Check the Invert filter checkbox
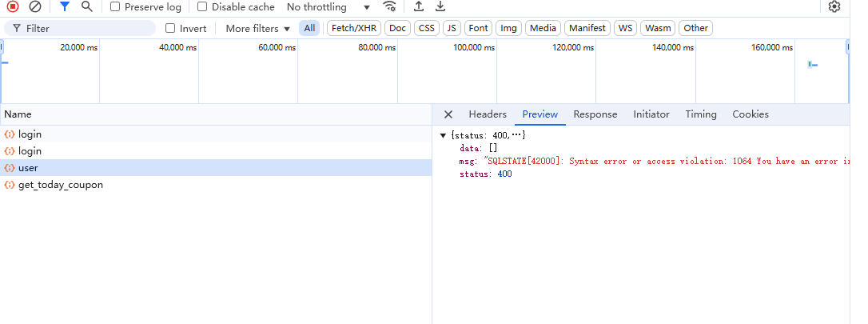The width and height of the screenshot is (868, 324). click(x=170, y=28)
